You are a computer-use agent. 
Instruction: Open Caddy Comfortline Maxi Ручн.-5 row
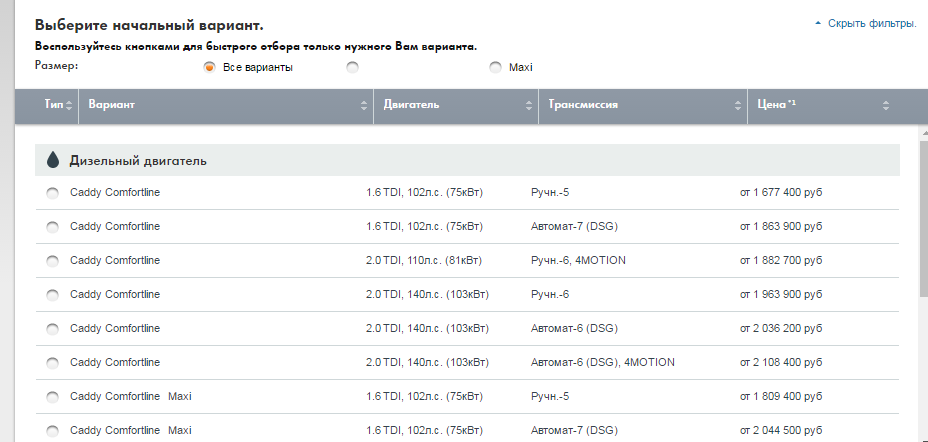point(467,396)
